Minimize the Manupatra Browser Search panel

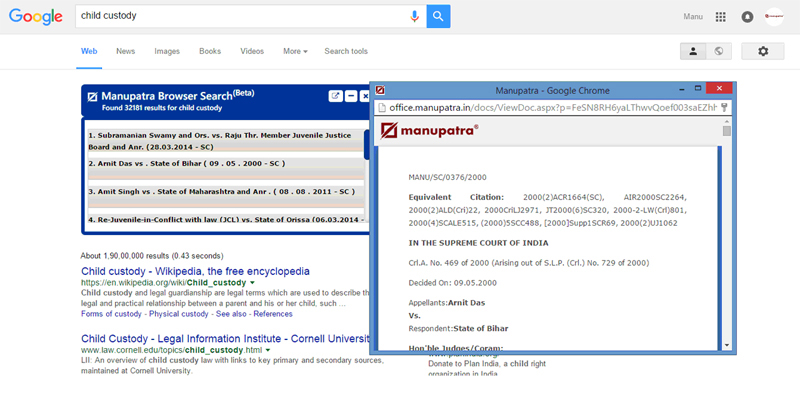pos(351,96)
